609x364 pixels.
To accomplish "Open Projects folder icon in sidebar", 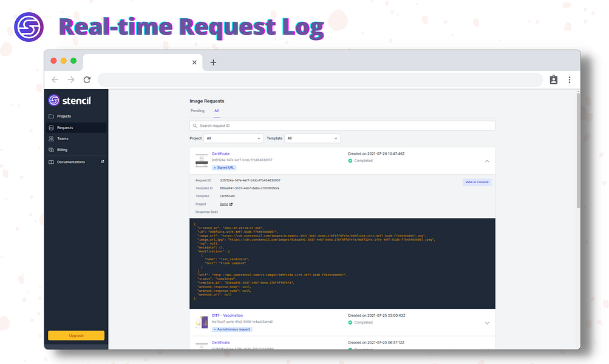I will [51, 116].
